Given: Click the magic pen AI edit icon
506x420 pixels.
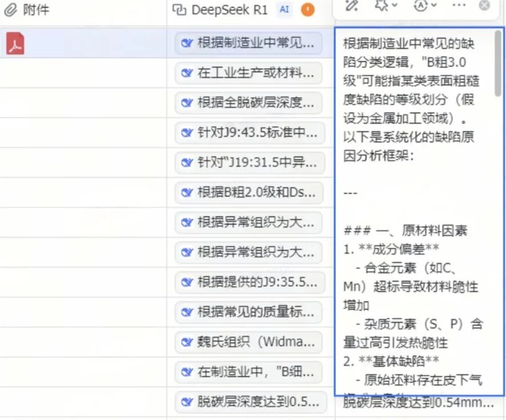Looking at the screenshot, I should (352, 5).
